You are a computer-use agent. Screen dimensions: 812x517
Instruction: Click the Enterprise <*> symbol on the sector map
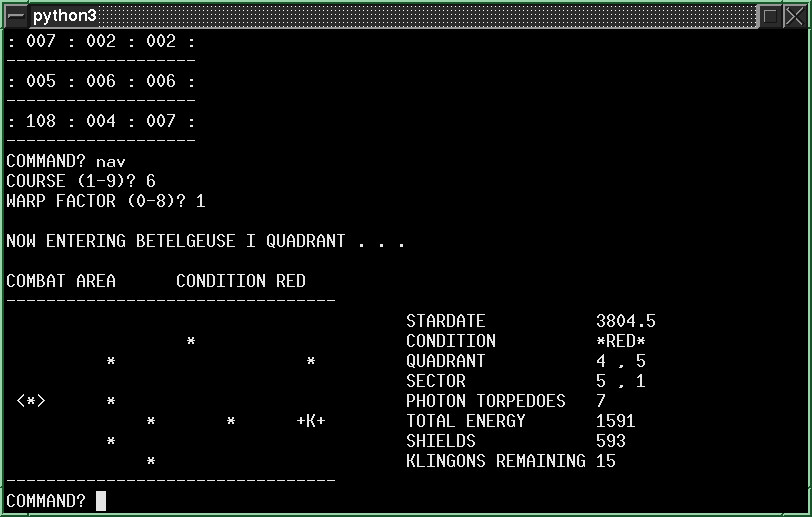pos(31,401)
